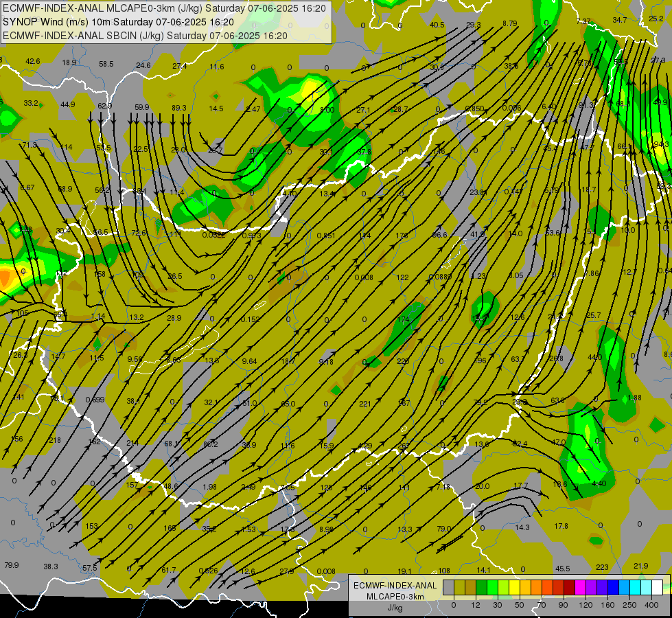Click the map value '40.5'
672x618 pixels.
[437, 25]
